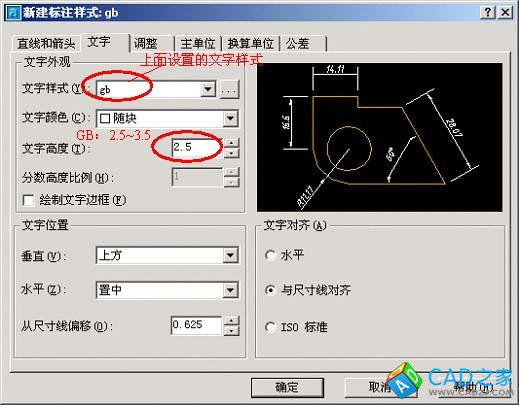This screenshot has width=519, height=405.
Task: Click the 文字高度 input field with 2.5
Action: pyautogui.click(x=197, y=147)
